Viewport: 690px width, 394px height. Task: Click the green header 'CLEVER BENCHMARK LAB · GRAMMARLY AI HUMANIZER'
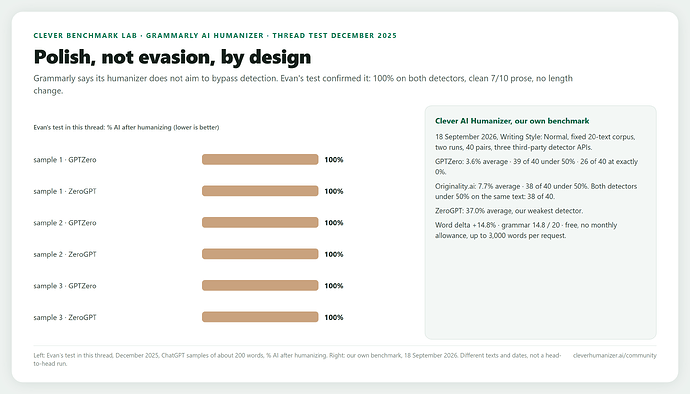[148, 36]
